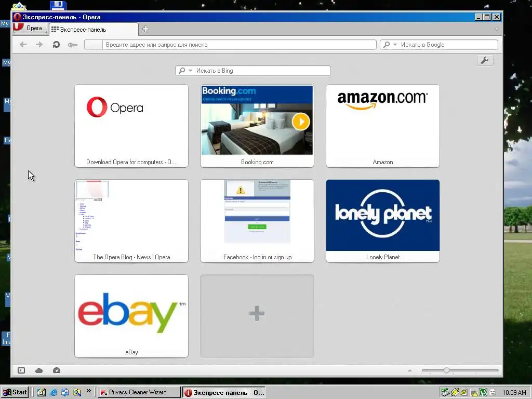Open the closed tabs arrow at tab bar end
532x399 pixels.
[497, 29]
